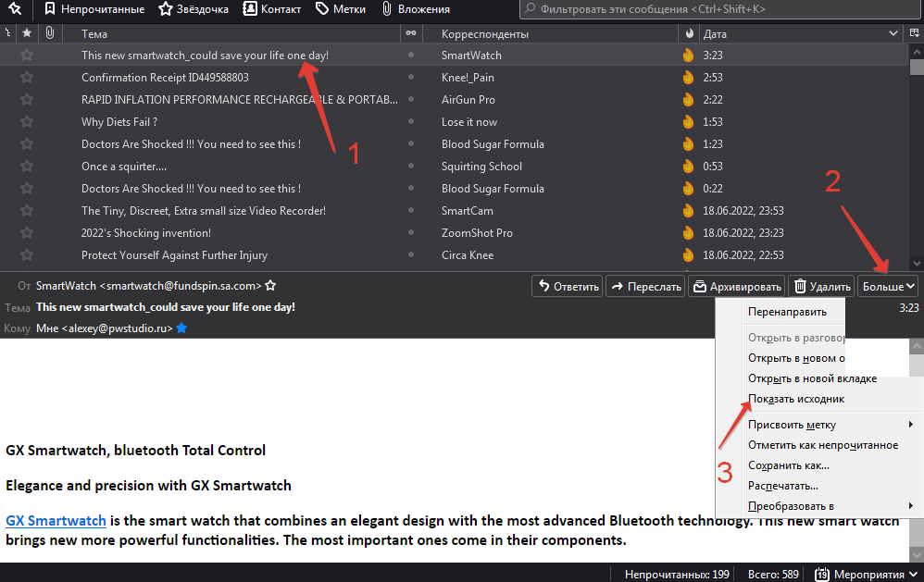Click the Всего: 589 status entry
The image size is (924, 582).
point(773,575)
